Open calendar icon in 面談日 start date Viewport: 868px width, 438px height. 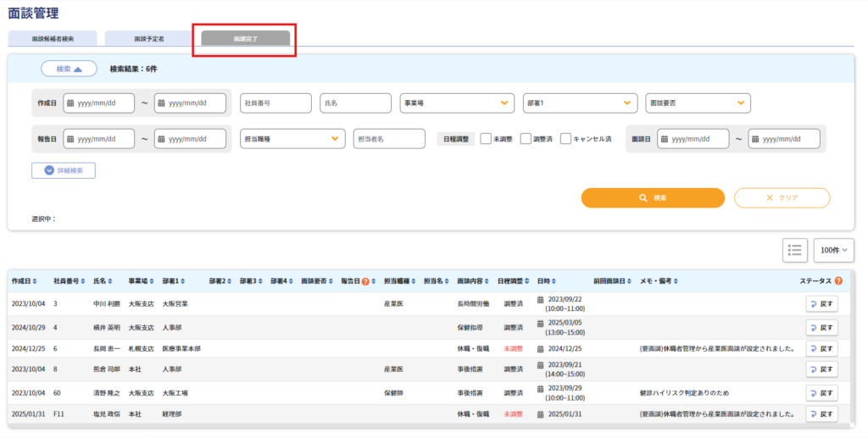663,139
